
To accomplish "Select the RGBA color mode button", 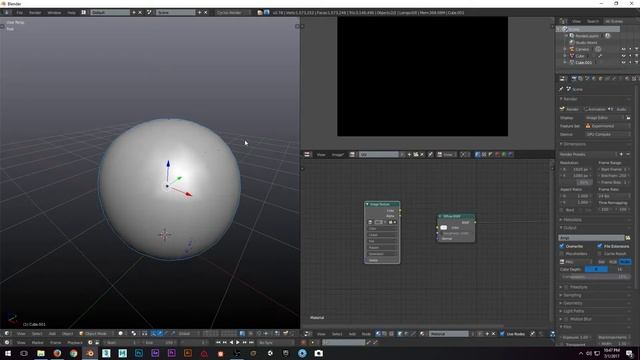I will pyautogui.click(x=625, y=262).
